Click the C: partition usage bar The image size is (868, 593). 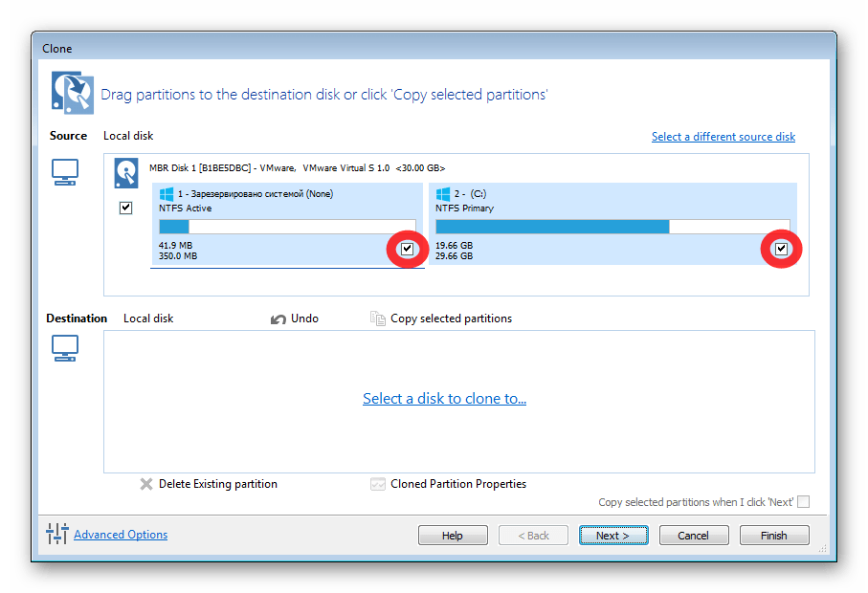(x=612, y=227)
